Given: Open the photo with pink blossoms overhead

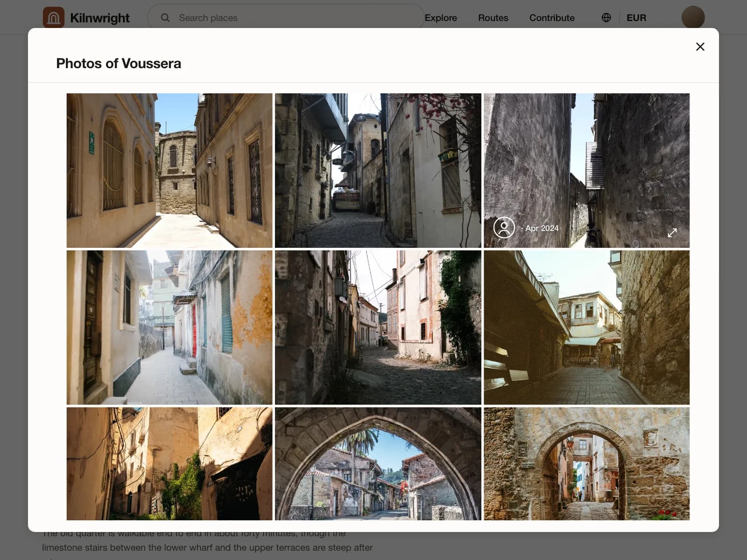Looking at the screenshot, I should tap(378, 170).
